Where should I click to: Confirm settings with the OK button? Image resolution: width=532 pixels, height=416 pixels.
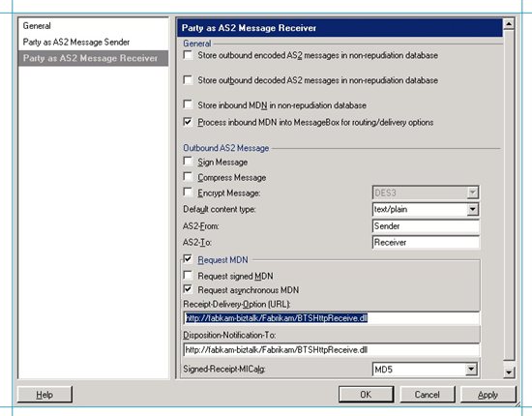(366, 395)
